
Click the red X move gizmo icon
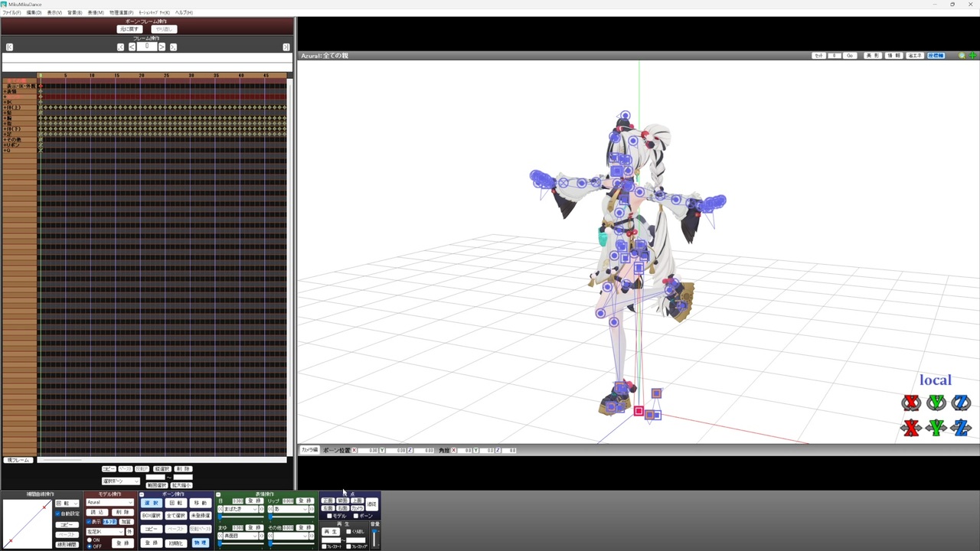point(910,428)
